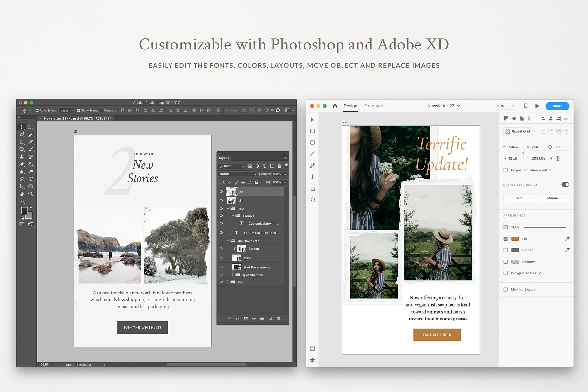Click the trash icon in Layers panel
Viewport: 588px width, 392px height.
[x=278, y=318]
